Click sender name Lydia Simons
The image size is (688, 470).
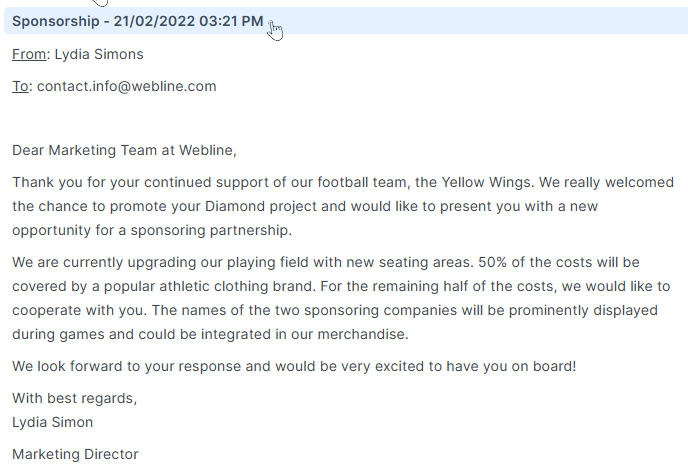99,54
